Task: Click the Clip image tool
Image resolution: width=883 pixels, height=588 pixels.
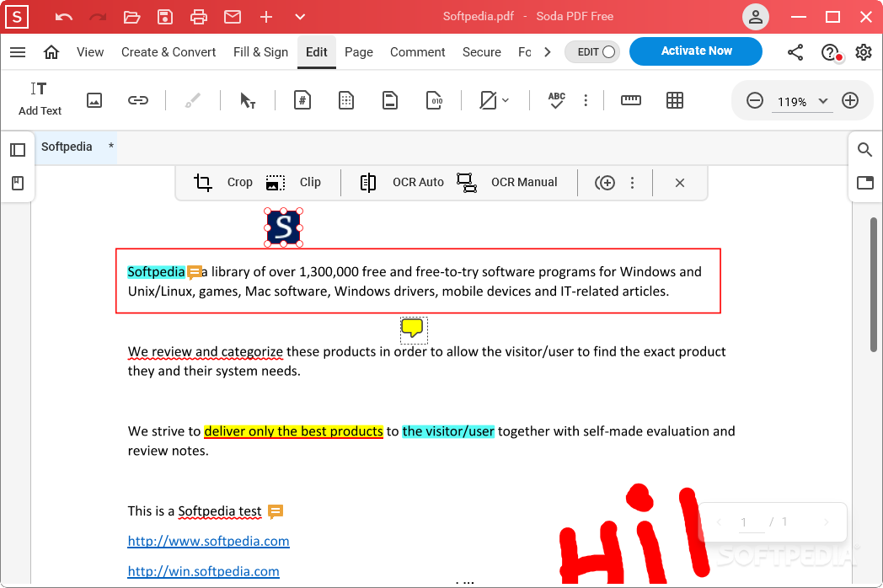Action: pyautogui.click(x=293, y=183)
